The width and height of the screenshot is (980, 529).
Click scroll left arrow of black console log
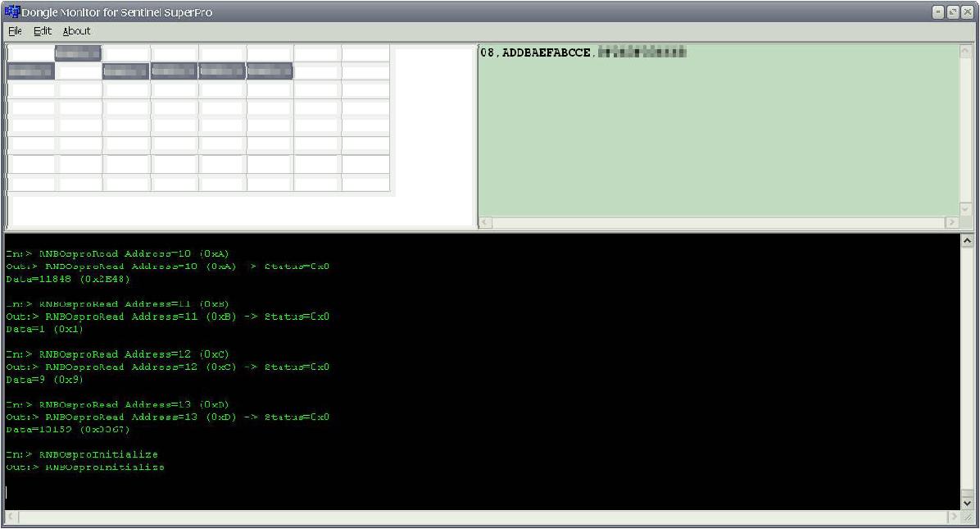click(x=10, y=517)
